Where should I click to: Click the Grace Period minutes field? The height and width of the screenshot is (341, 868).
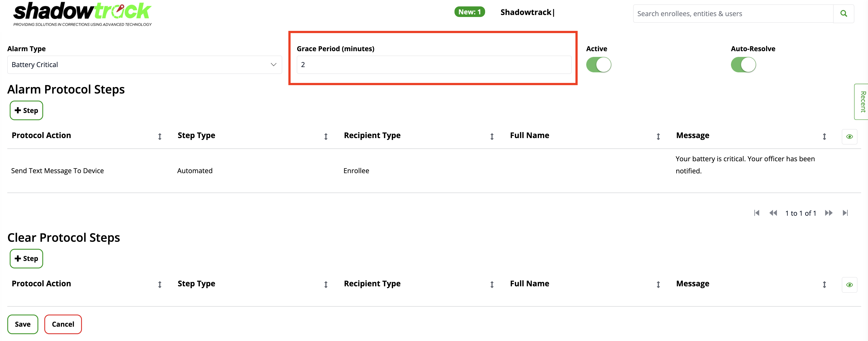[x=433, y=65]
